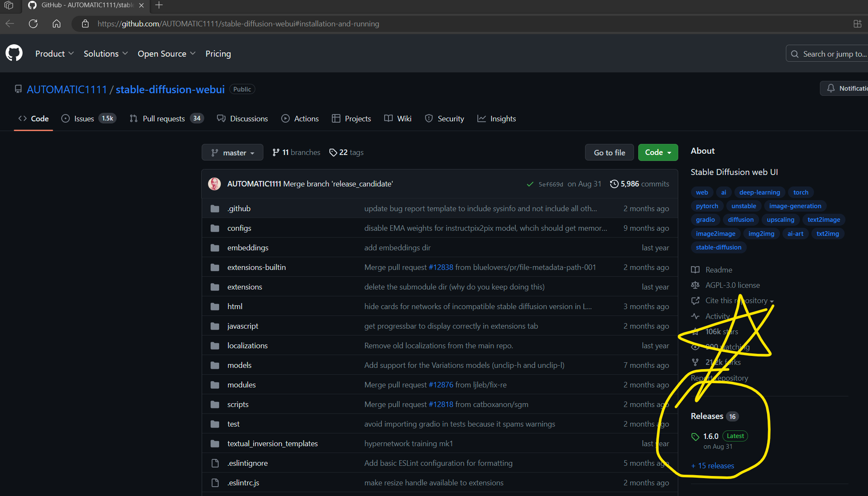Expand the master branch dropdown

pos(232,152)
